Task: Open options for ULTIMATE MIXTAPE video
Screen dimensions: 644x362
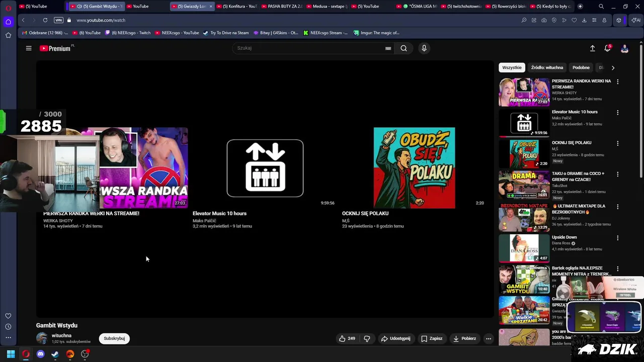Action: (618, 207)
